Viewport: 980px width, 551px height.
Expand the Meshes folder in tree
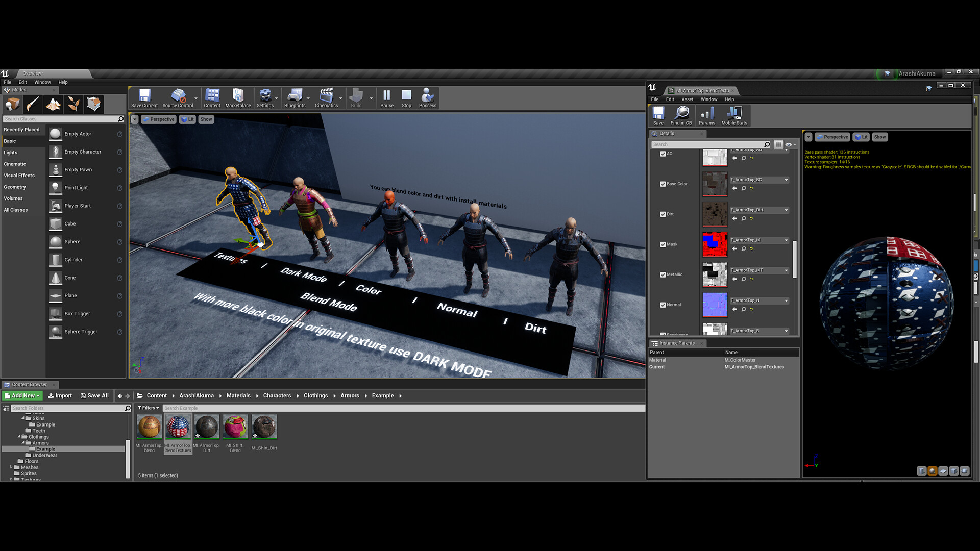point(11,467)
